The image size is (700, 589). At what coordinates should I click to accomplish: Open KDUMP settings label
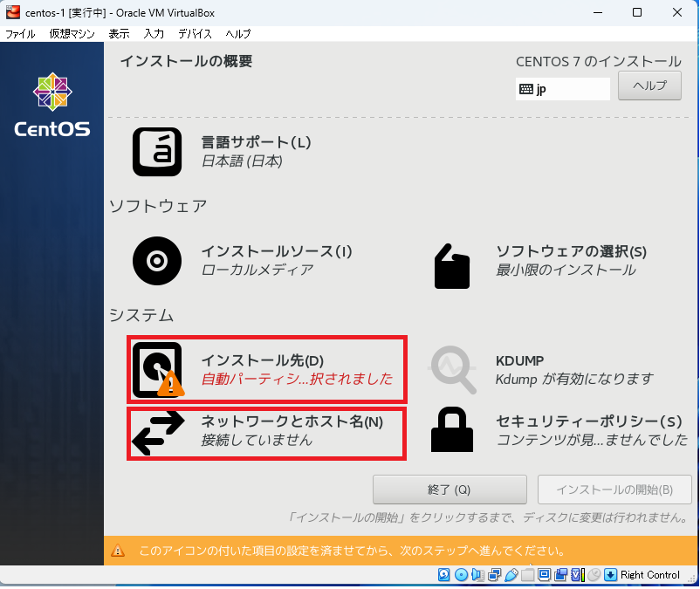[519, 360]
